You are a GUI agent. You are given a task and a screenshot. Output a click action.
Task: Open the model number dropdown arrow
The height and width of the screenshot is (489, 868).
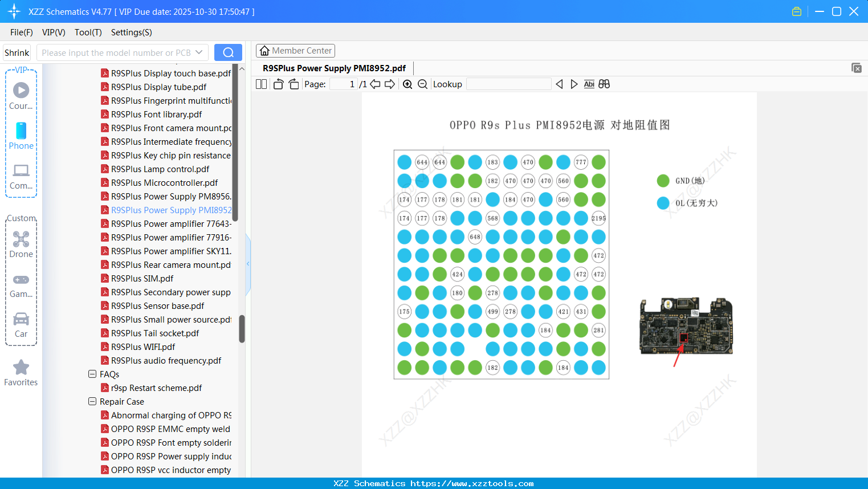pyautogui.click(x=199, y=52)
